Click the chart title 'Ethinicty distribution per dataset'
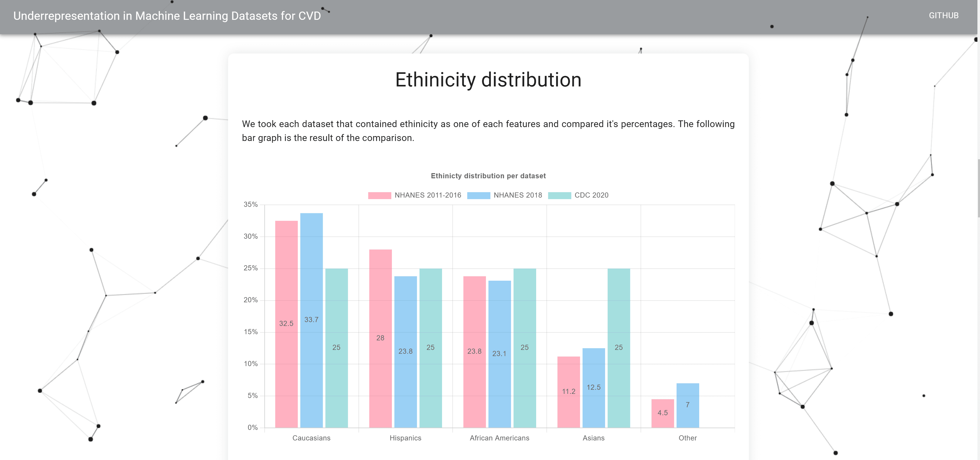This screenshot has height=460, width=980. click(488, 176)
